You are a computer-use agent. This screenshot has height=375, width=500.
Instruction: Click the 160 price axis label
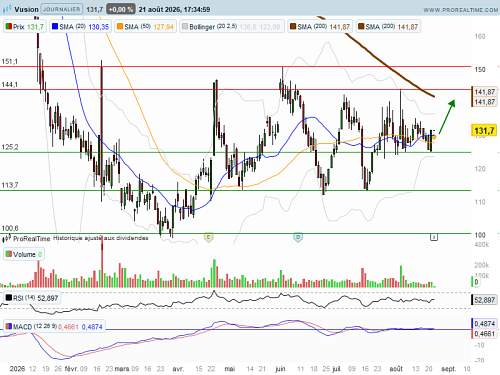pos(480,36)
